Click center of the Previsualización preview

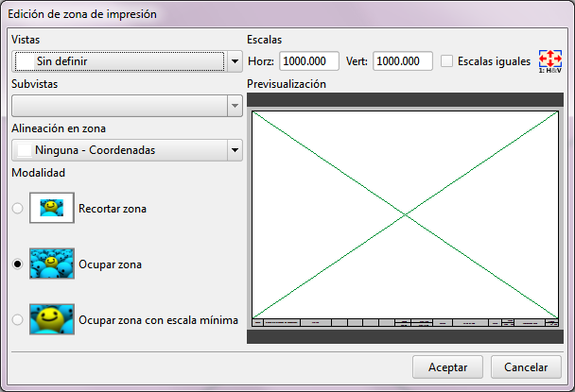click(406, 215)
